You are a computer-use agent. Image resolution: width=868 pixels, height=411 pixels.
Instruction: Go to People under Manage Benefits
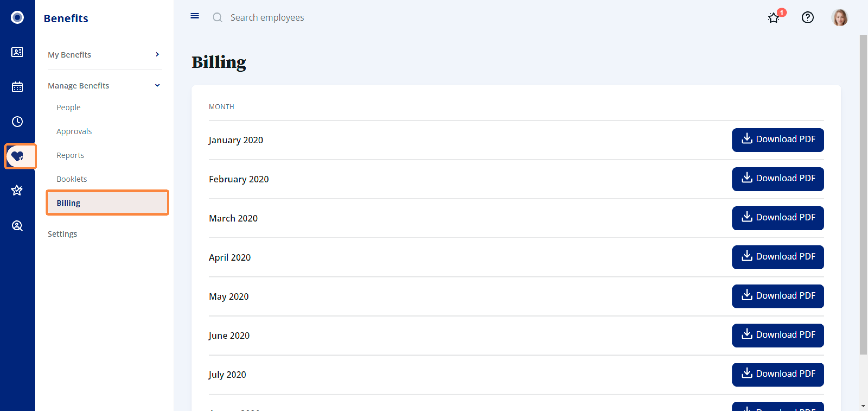point(68,107)
